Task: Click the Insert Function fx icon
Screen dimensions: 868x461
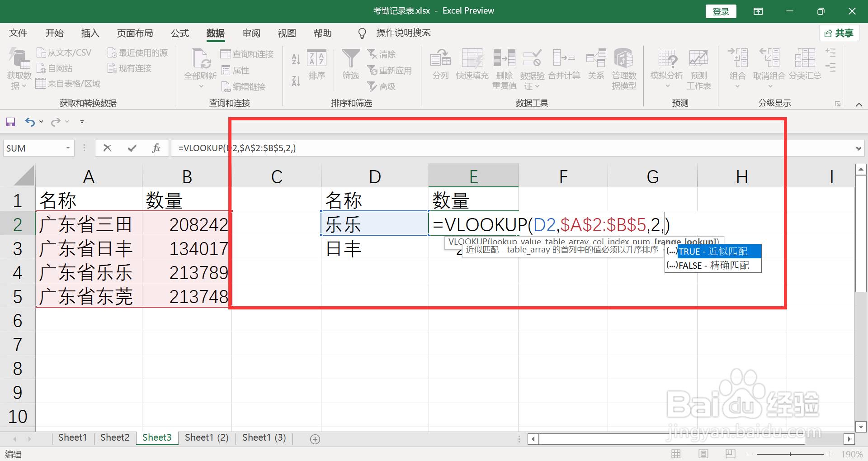Action: pos(156,147)
